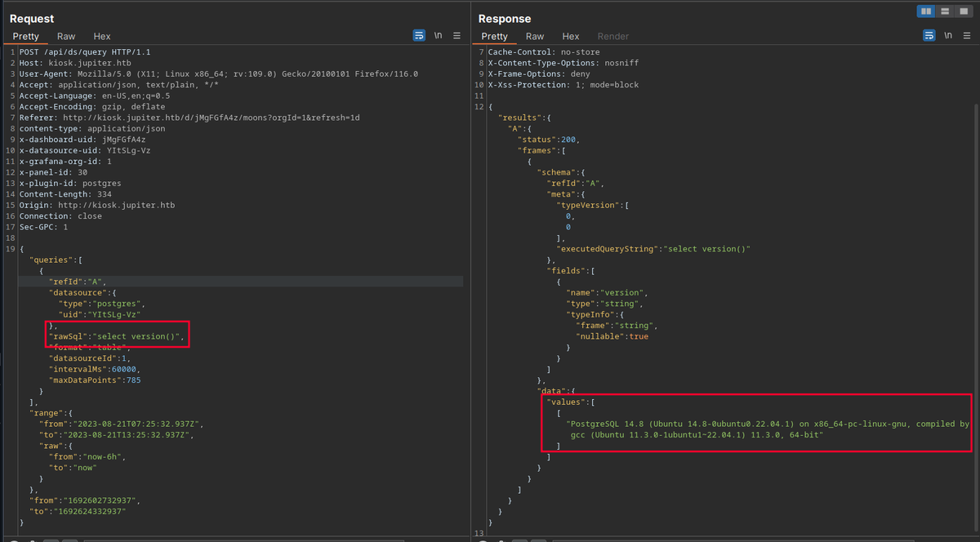Click the "queries":[ line in Request
The width and height of the screenshot is (980, 542).
56,260
